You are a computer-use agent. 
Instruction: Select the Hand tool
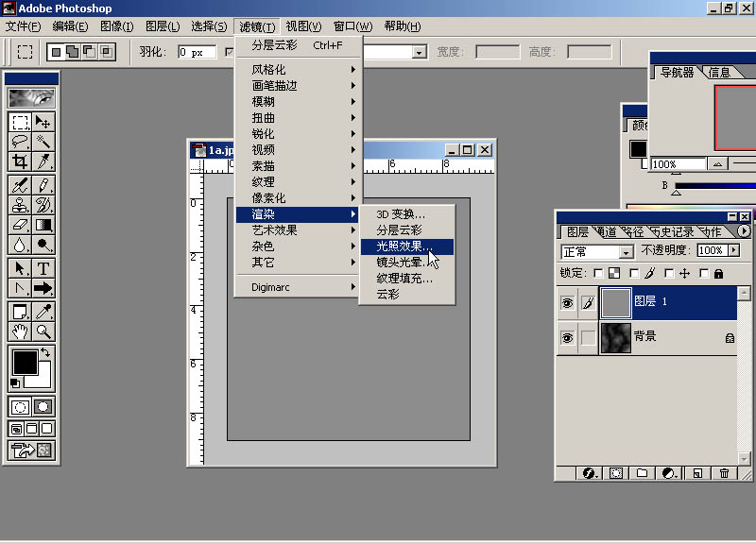[20, 331]
